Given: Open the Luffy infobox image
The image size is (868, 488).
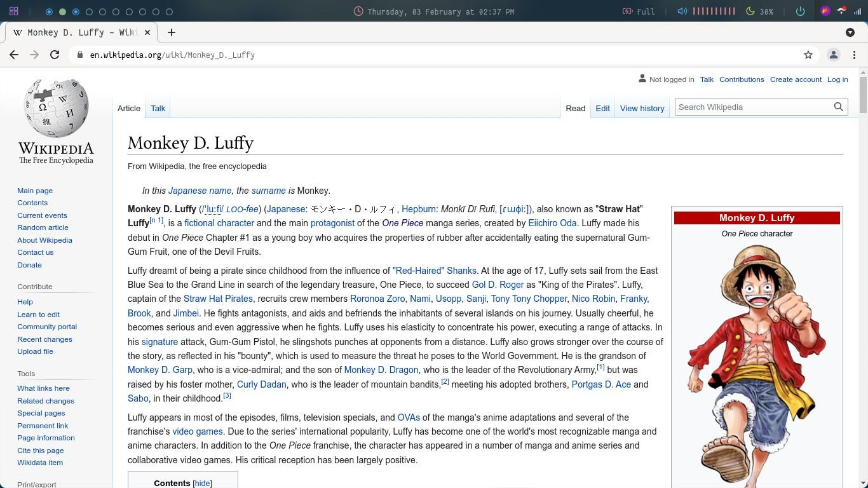Looking at the screenshot, I should click(757, 366).
